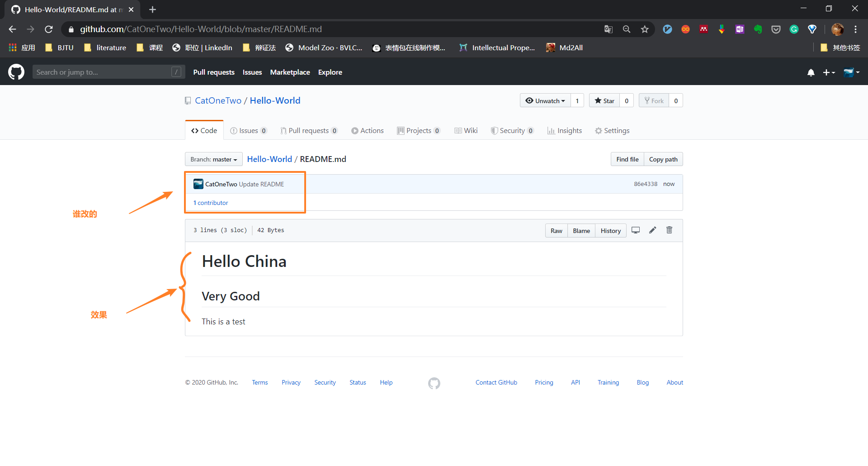This screenshot has height=466, width=868.
Task: Open the Security repo tab
Action: tap(512, 131)
